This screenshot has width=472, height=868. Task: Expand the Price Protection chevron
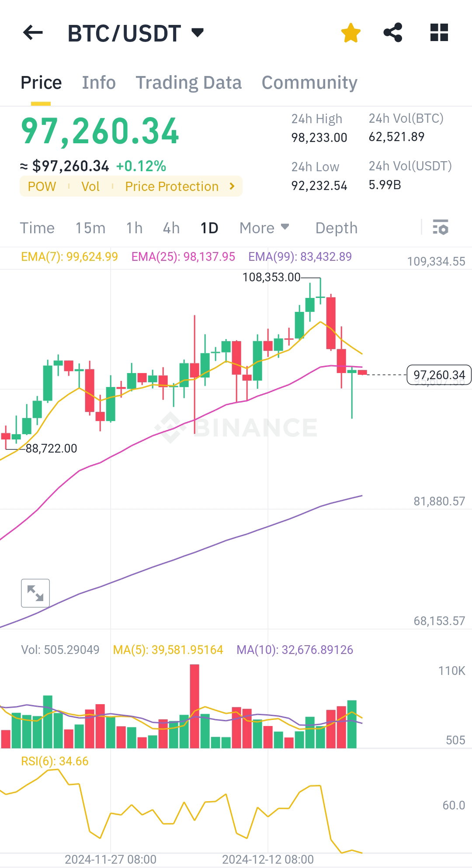pyautogui.click(x=232, y=186)
